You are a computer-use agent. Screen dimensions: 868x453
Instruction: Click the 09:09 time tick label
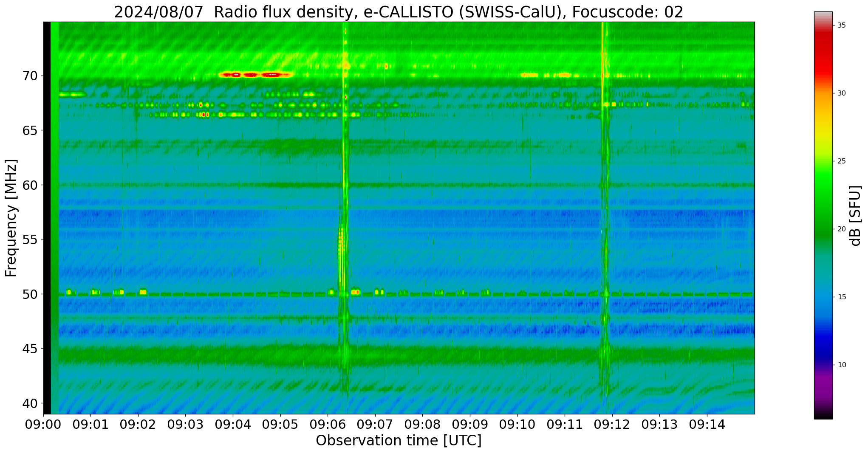coord(470,424)
